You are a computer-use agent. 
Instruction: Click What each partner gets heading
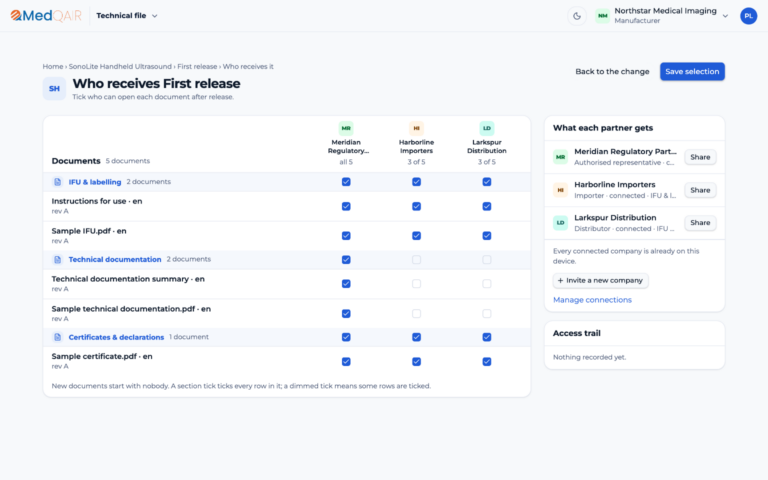(603, 128)
